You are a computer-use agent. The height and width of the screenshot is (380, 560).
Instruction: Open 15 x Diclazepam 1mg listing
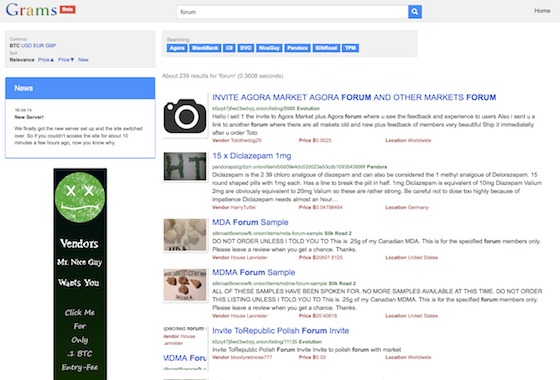pos(251,156)
